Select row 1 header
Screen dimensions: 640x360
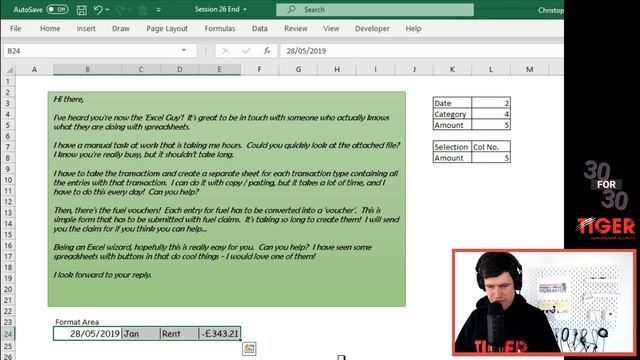click(x=8, y=82)
